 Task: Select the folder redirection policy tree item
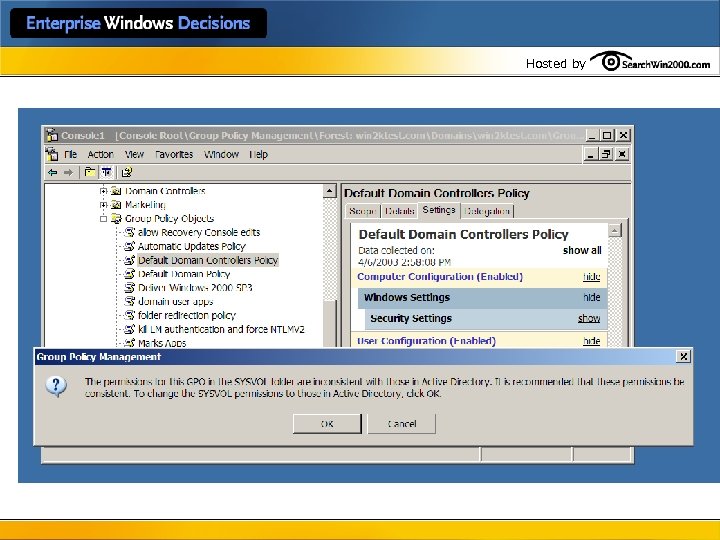point(186,315)
